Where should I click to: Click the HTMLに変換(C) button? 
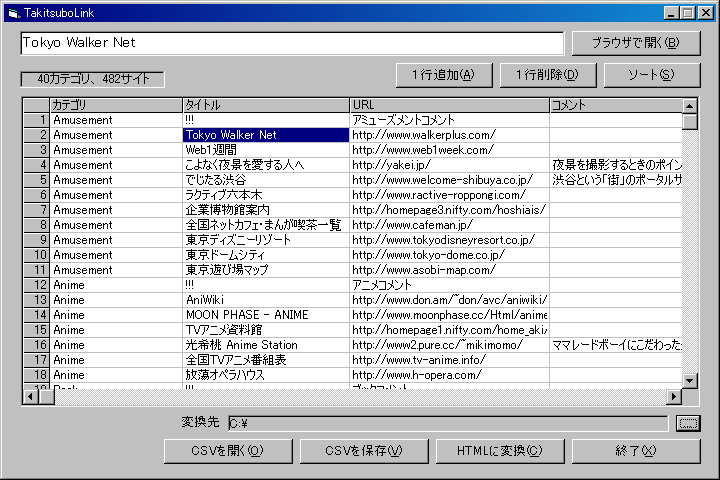pyautogui.click(x=499, y=451)
